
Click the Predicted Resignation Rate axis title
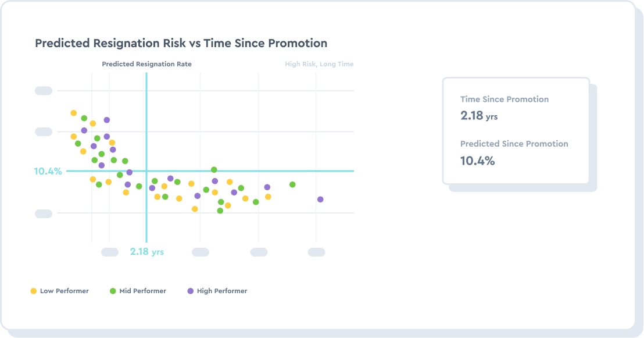tap(146, 64)
